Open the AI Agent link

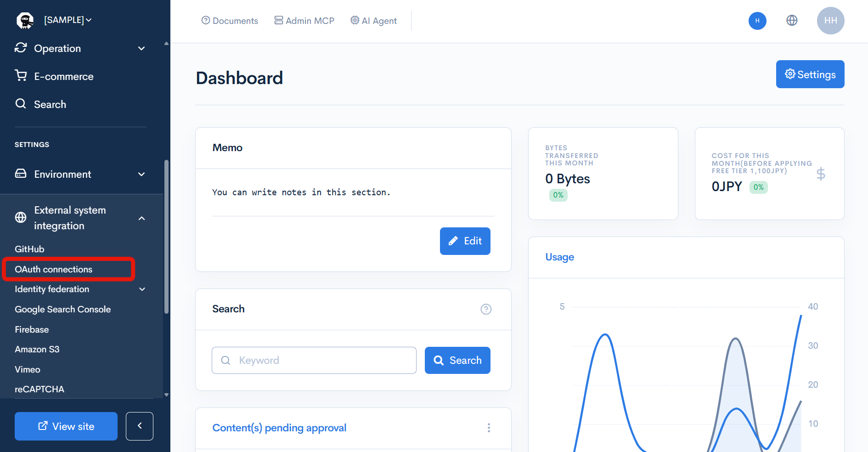coord(373,21)
